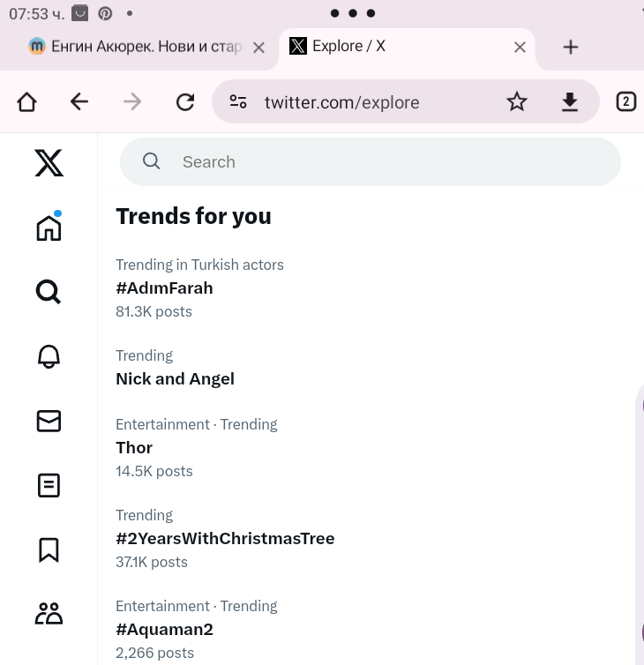Viewport: 644px width, 665px height.
Task: Go back to previous page
Action: pos(79,101)
